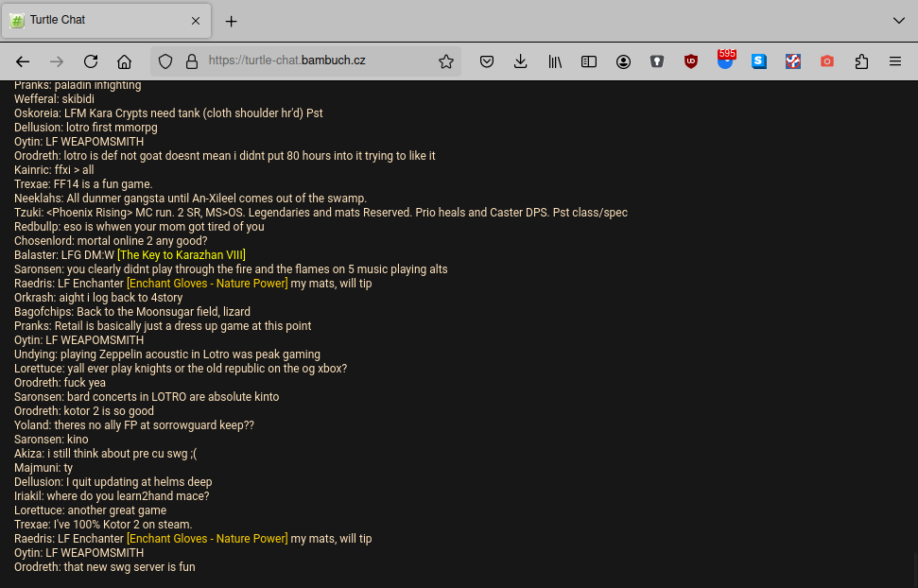Click Oskoreia's LFM Kara Crypts message

[x=168, y=113]
